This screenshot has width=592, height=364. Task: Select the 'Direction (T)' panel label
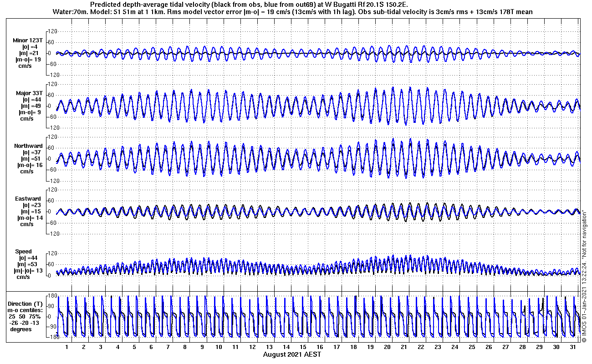[x=26, y=303]
